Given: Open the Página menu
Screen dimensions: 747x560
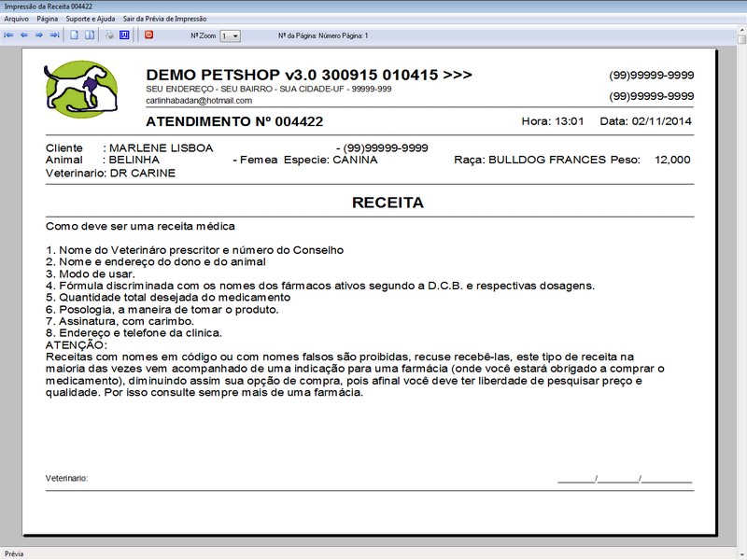Looking at the screenshot, I should [48, 19].
